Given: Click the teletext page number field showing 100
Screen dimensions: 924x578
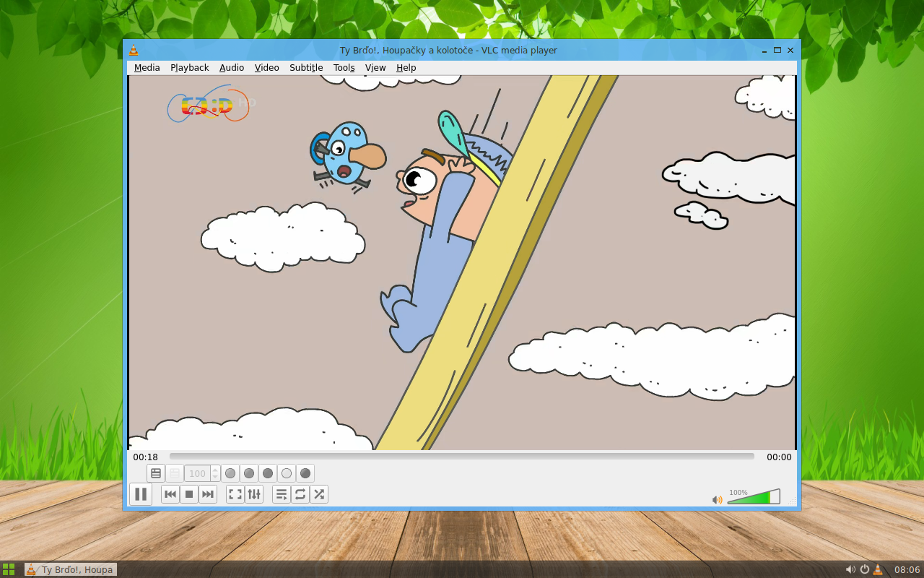Looking at the screenshot, I should (x=197, y=474).
